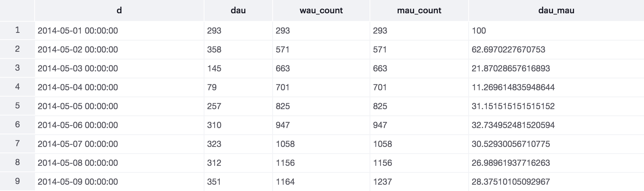This screenshot has height=191, width=644.
Task: Select row number 1
Action: [17, 30]
